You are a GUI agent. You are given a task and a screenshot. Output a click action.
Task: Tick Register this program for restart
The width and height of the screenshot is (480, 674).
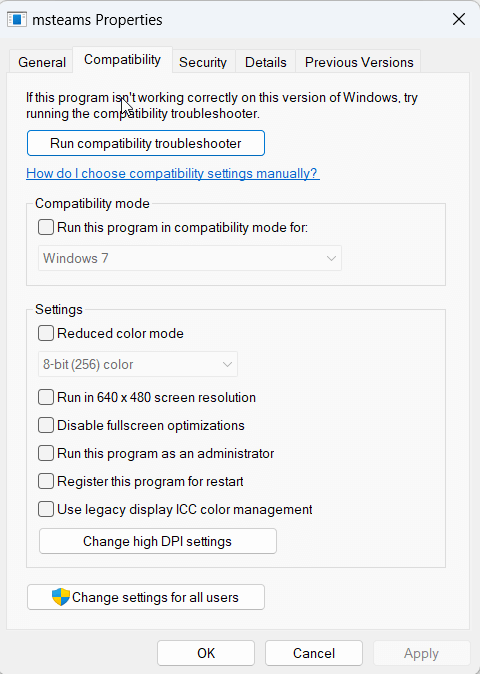(x=46, y=481)
